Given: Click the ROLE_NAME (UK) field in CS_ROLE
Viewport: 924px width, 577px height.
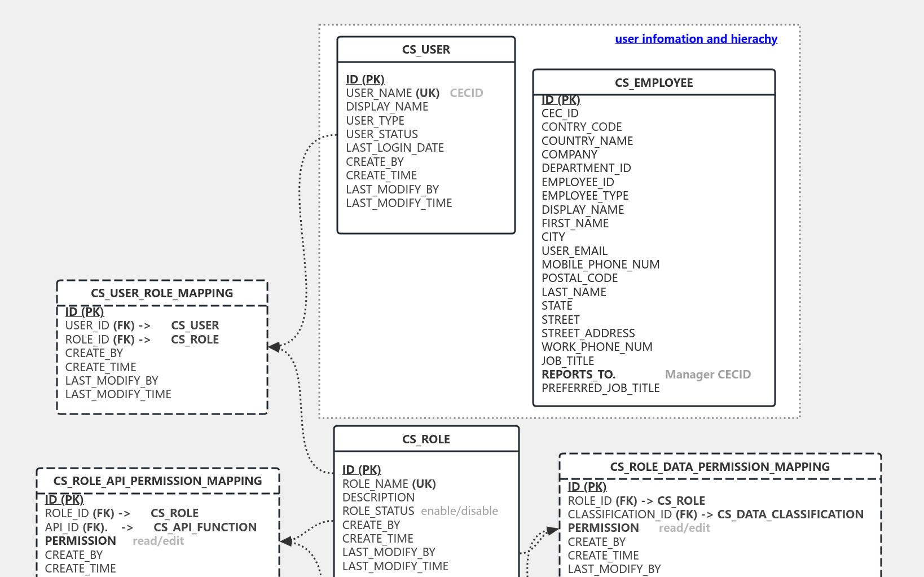Looking at the screenshot, I should [389, 484].
